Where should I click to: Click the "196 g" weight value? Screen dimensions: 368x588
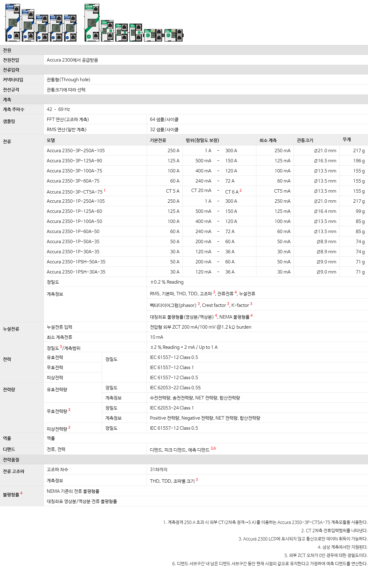[359, 161]
